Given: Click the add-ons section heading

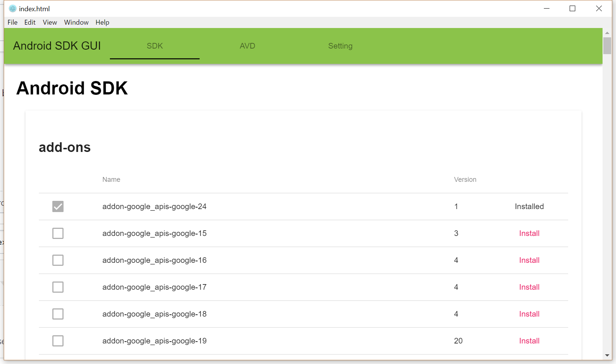Looking at the screenshot, I should click(65, 147).
